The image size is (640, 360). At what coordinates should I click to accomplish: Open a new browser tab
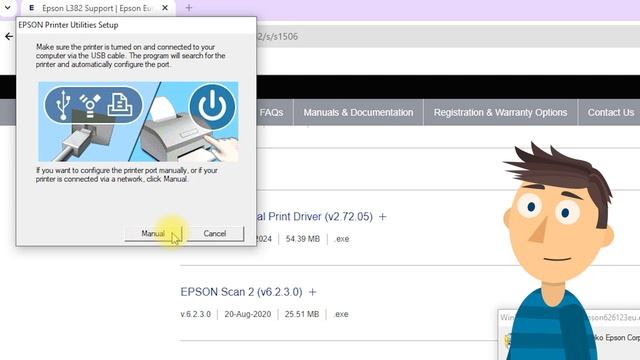[189, 8]
